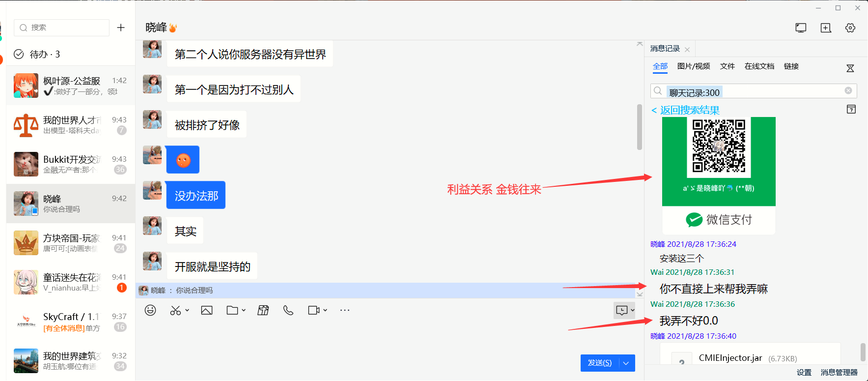Image resolution: width=868 pixels, height=381 pixels.
Task: Click the record text 我弄不好0.0
Action: (689, 321)
